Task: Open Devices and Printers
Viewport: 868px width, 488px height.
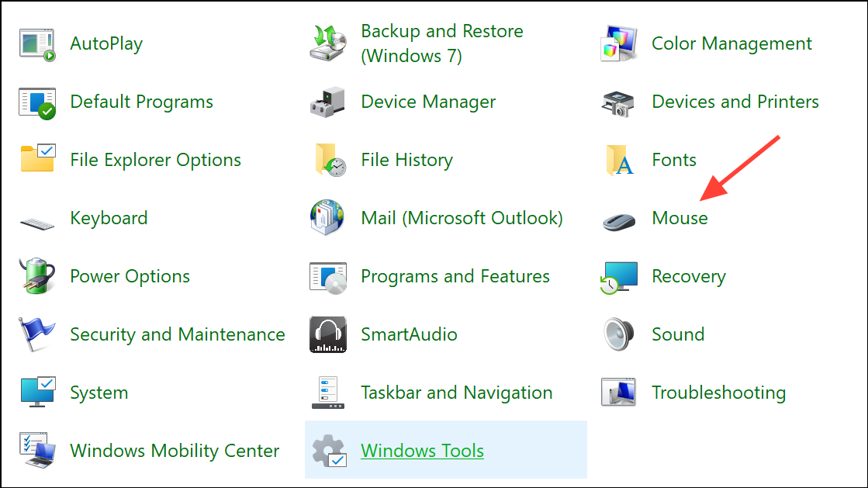Action: click(x=734, y=102)
